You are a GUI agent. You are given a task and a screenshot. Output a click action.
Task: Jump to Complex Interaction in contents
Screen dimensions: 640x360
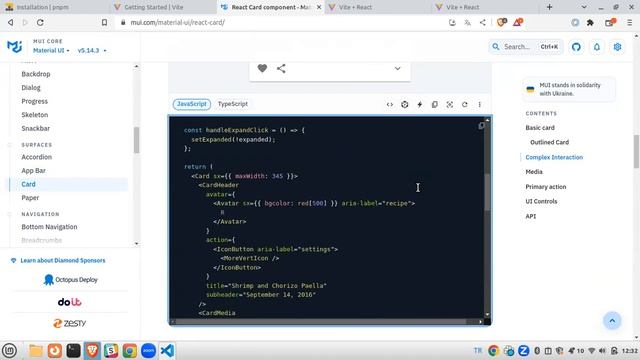(x=554, y=157)
